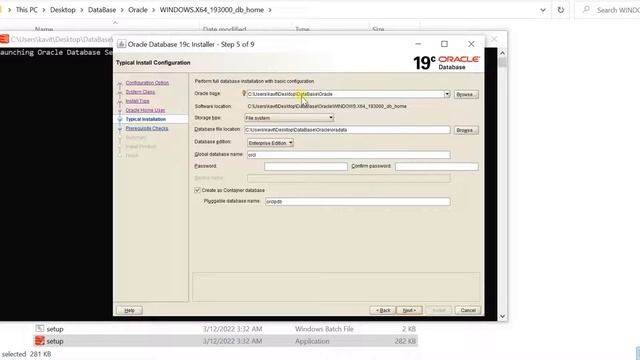
Task: Go to the System Class step
Action: pyautogui.click(x=140, y=92)
